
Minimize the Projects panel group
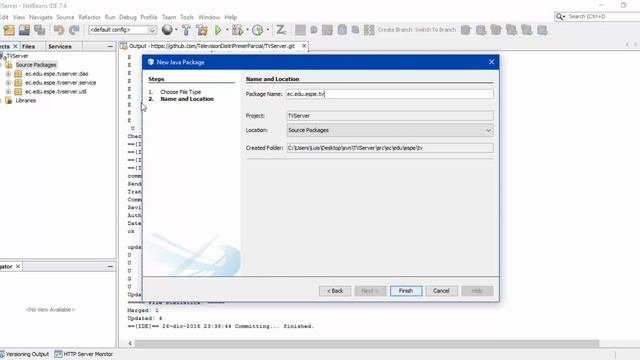tap(110, 47)
